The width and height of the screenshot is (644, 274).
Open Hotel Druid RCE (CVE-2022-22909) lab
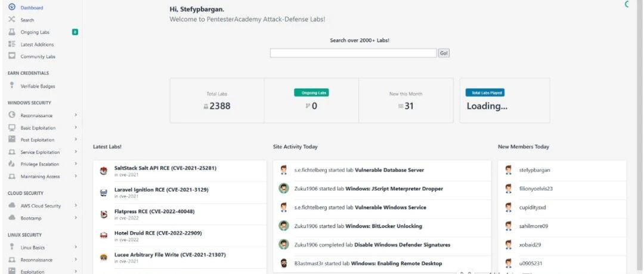click(x=157, y=233)
